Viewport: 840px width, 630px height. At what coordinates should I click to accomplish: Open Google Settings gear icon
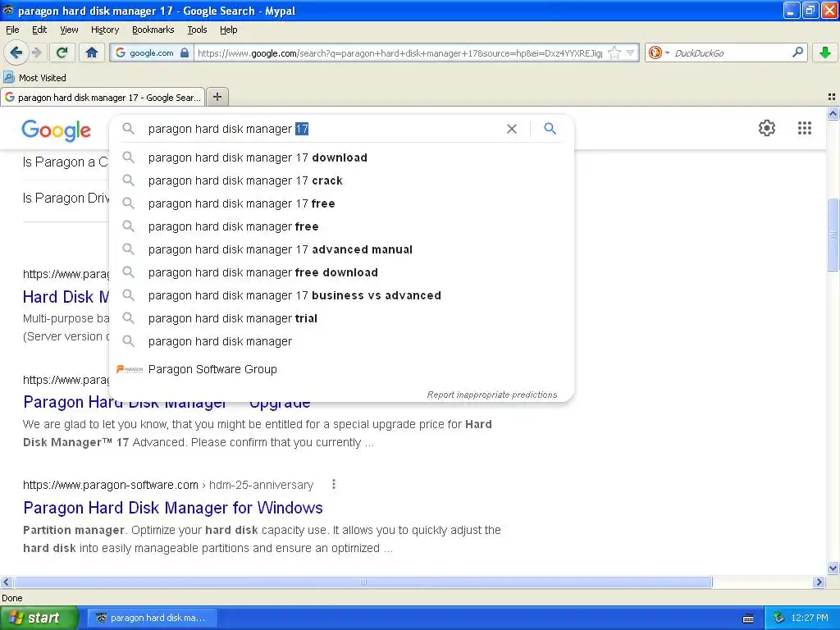click(x=767, y=128)
